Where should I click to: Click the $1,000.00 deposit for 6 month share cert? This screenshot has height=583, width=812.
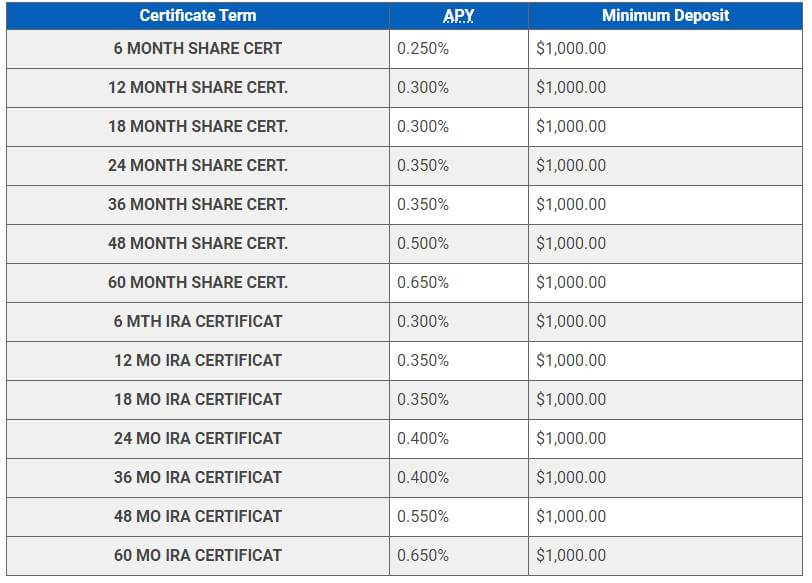(x=571, y=48)
